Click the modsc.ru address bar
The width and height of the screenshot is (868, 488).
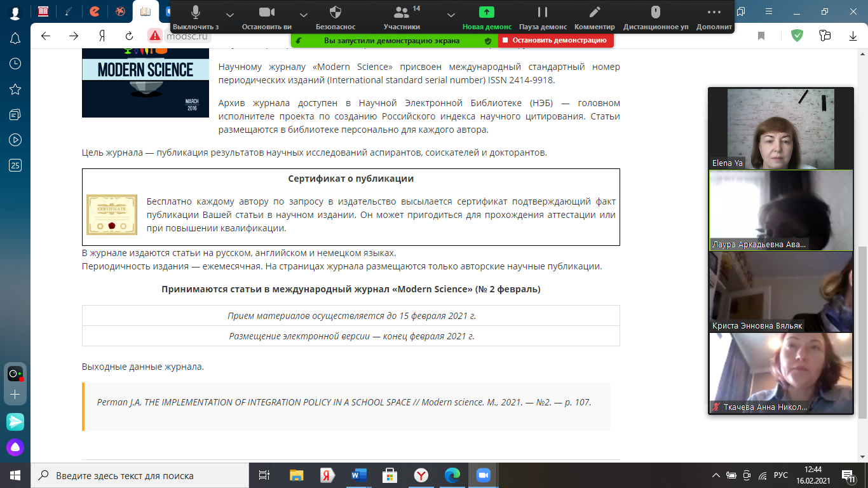pos(187,36)
